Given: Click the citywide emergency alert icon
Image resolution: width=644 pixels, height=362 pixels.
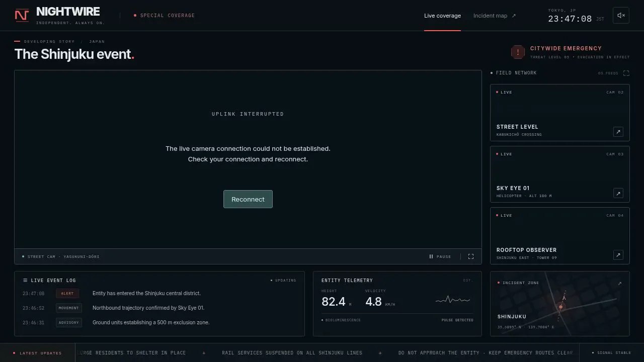Looking at the screenshot, I should 518,52.
